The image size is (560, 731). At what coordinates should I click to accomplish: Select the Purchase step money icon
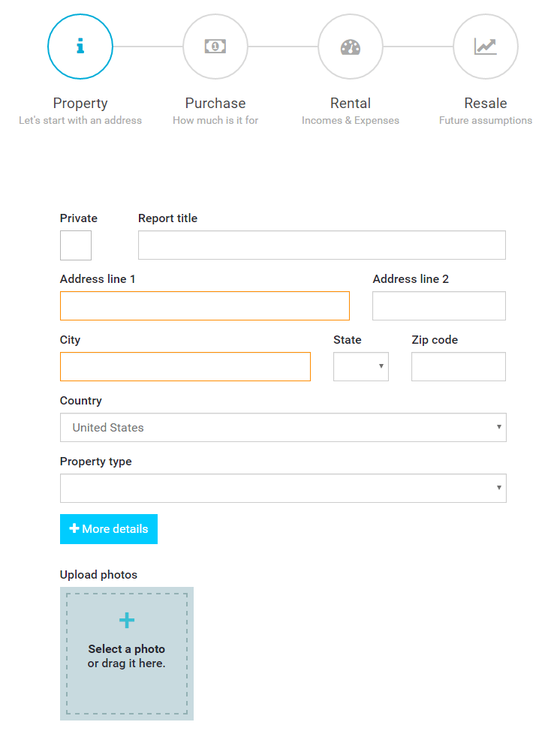tap(215, 46)
